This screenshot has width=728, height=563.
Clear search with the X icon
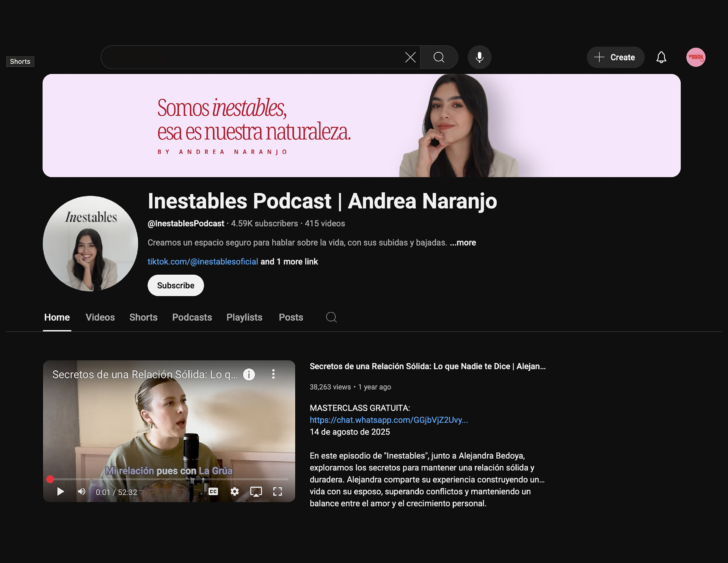coord(410,57)
